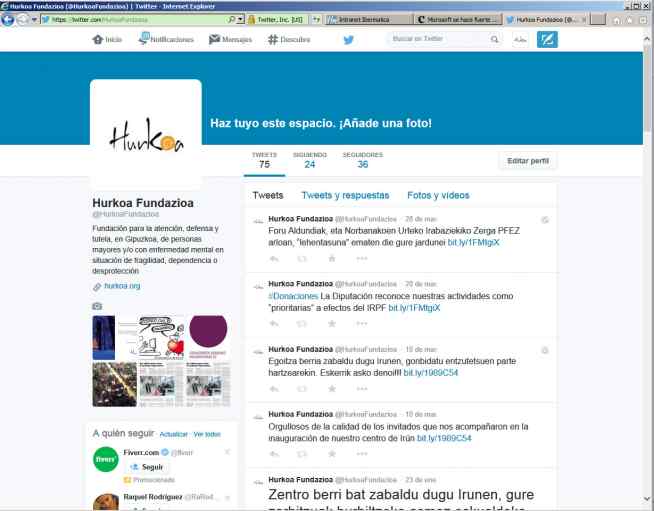Viewport: 654px width, 511px height.
Task: Open more options on Orgullosos tweet
Action: tap(362, 454)
